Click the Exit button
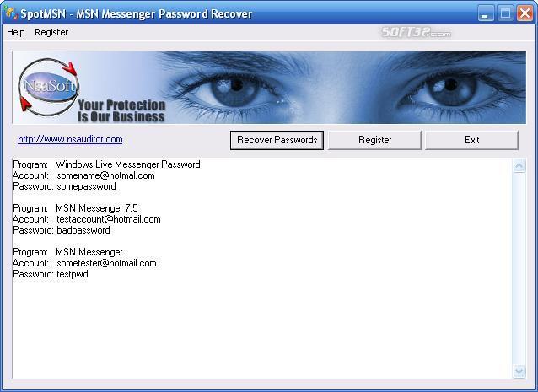The width and height of the screenshot is (538, 392). tap(471, 140)
